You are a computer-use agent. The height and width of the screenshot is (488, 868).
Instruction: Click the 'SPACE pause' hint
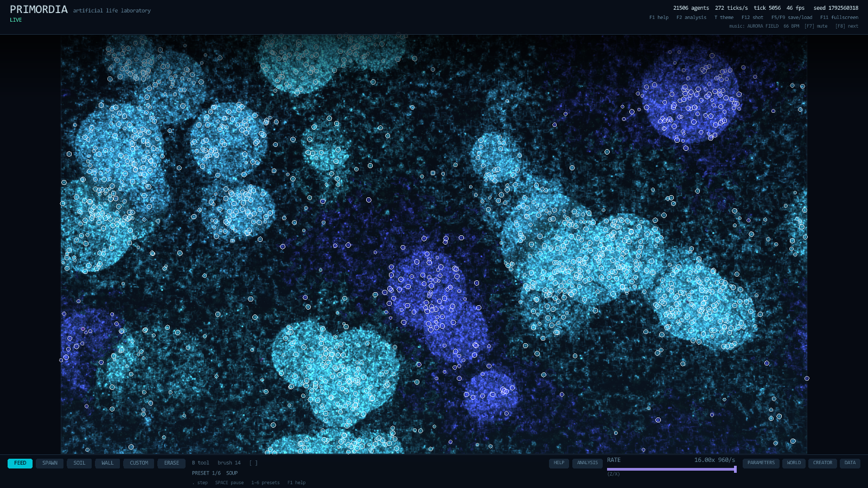point(229,483)
